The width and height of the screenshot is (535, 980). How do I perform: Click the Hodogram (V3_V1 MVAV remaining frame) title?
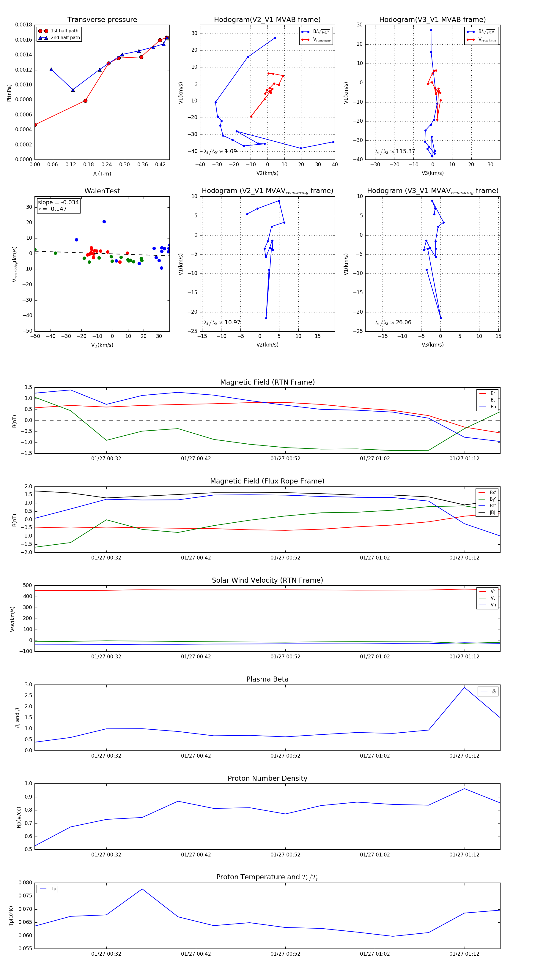432,191
